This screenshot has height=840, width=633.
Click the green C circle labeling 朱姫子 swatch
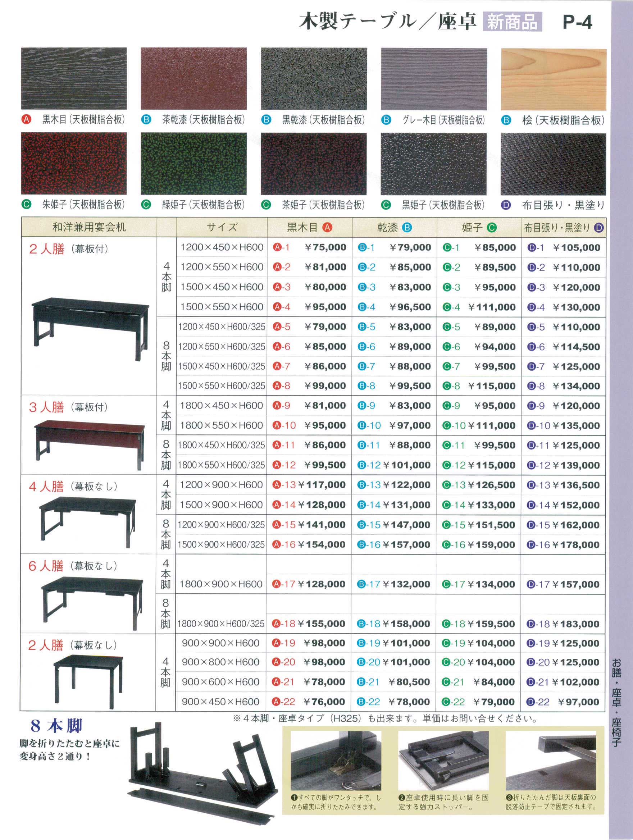coord(26,205)
